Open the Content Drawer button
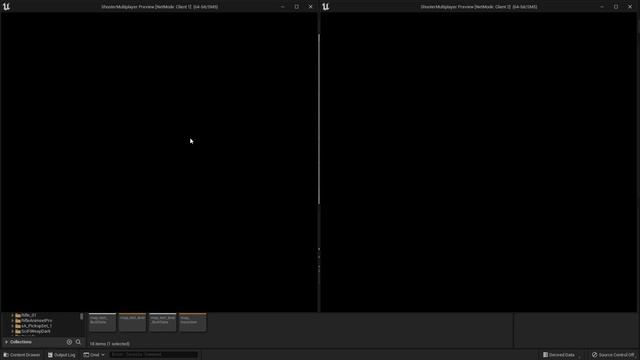Image resolution: width=640 pixels, height=360 pixels. pyautogui.click(x=22, y=355)
